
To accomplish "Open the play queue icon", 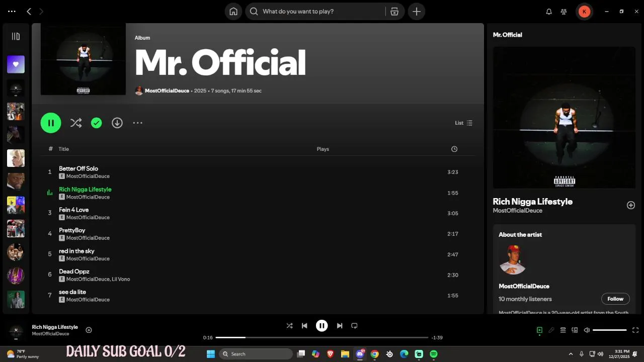I will pyautogui.click(x=563, y=330).
